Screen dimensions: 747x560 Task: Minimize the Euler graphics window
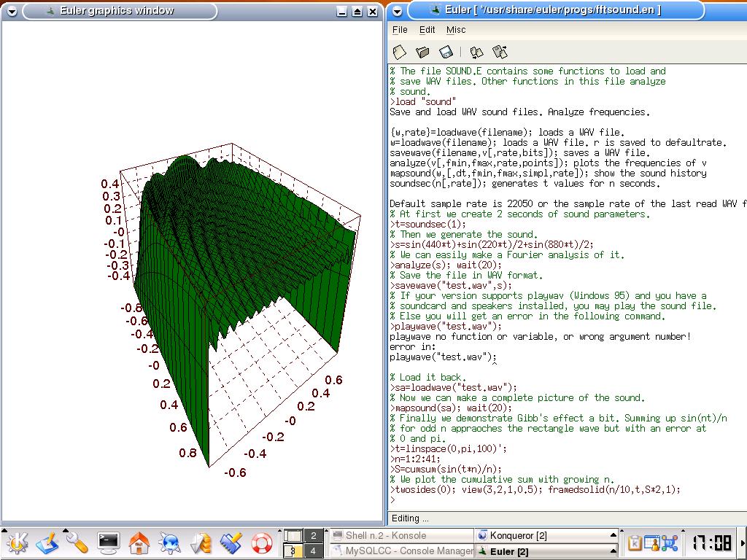point(341,12)
